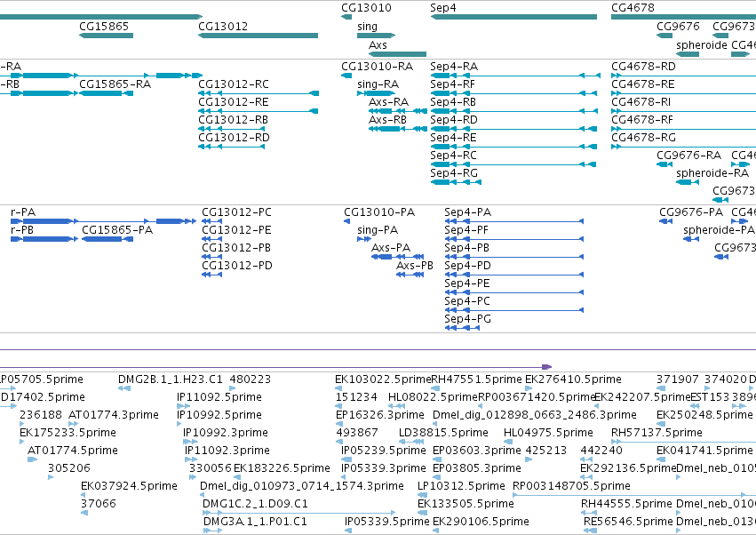The image size is (756, 535).
Task: Select the Sep4-RG transcript
Action: (456, 182)
